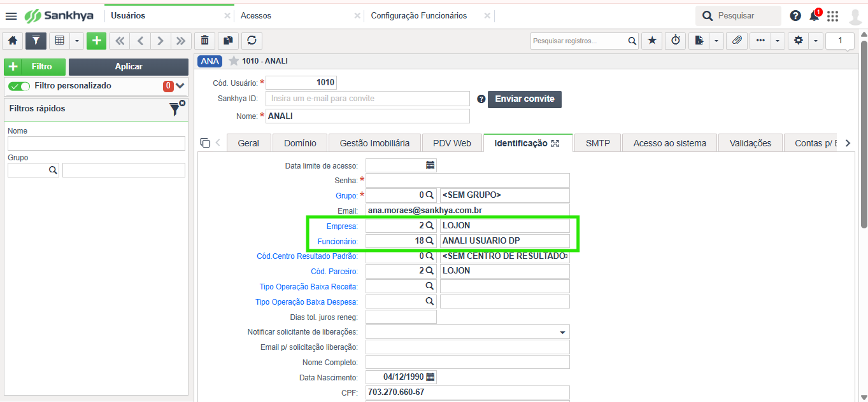The width and height of the screenshot is (868, 402).
Task: Show next tabs with right arrow
Action: coord(848,143)
